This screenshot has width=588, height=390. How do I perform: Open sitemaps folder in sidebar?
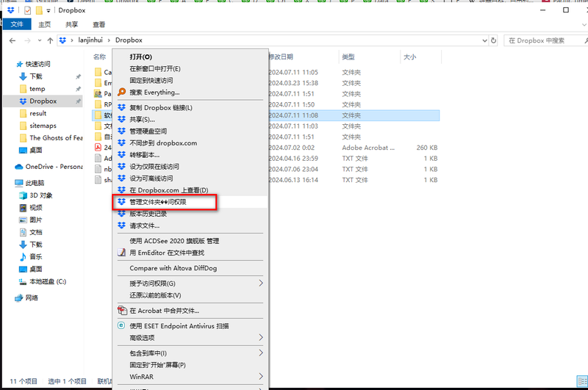(43, 126)
